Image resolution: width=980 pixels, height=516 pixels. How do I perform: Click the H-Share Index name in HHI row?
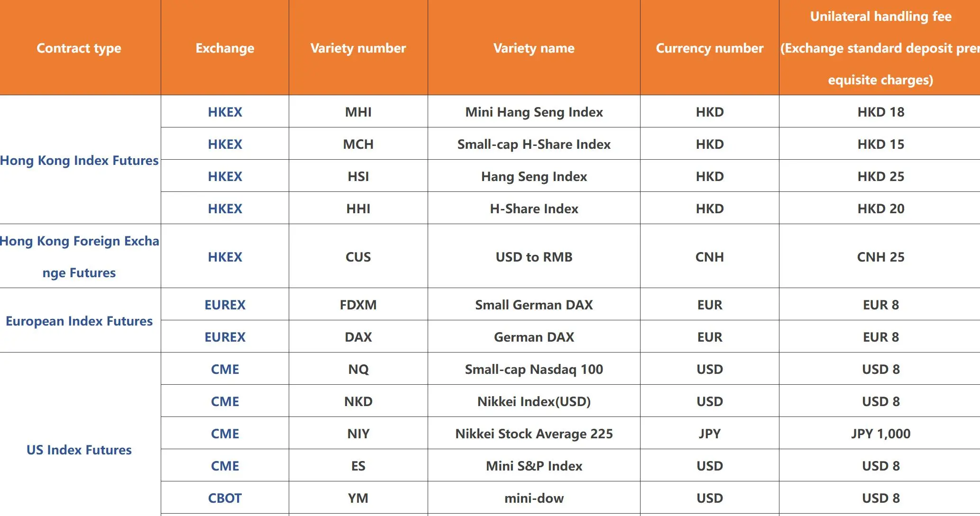coord(534,209)
